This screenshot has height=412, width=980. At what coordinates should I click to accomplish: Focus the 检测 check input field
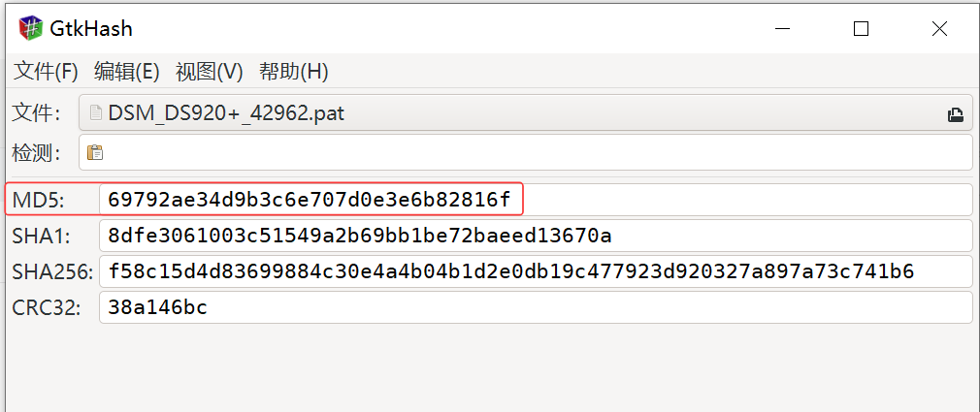(x=534, y=152)
